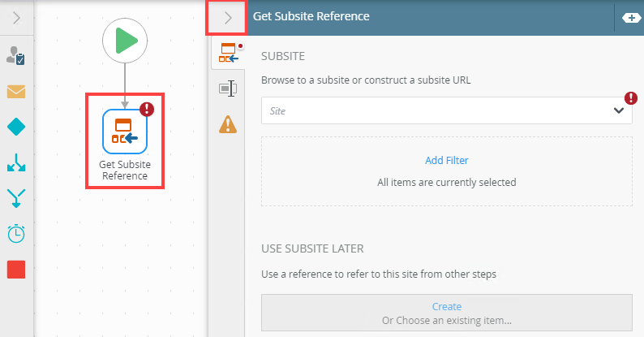
Task: Select the User Task step icon
Action: point(16,56)
